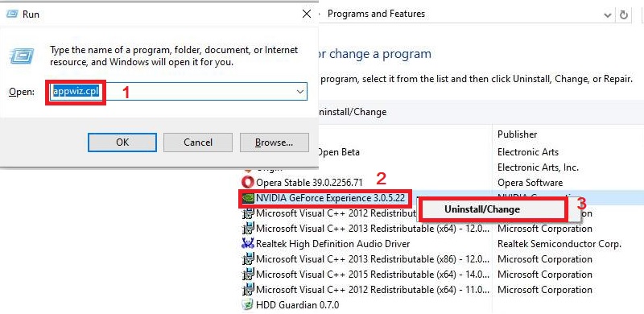Click Cancel in the Run dialog
Screen dimensions: 644x314
coord(198,143)
